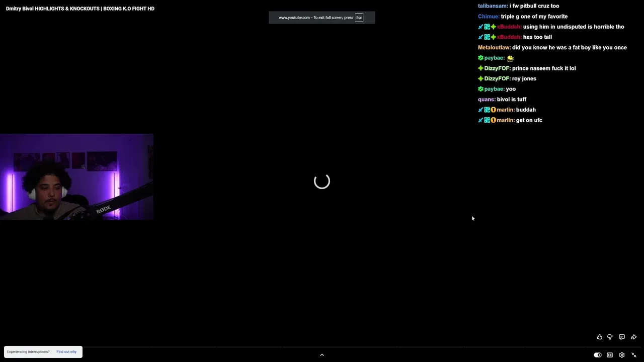644x362 pixels.
Task: Click the streamer webcam overlay
Action: (76, 177)
